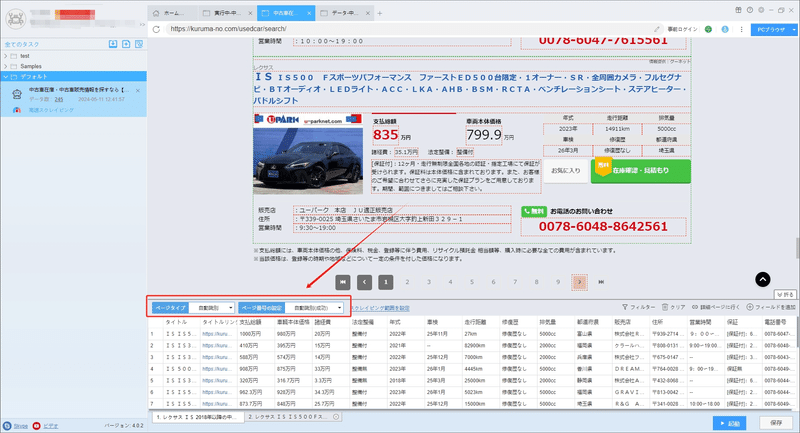Click the plus icon フィールドを追加
Viewport: 800px width, 433px height.
(750, 307)
